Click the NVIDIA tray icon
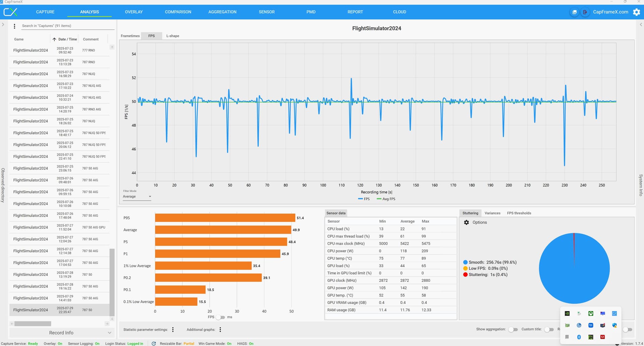This screenshot has width=644, height=346. 567,313
